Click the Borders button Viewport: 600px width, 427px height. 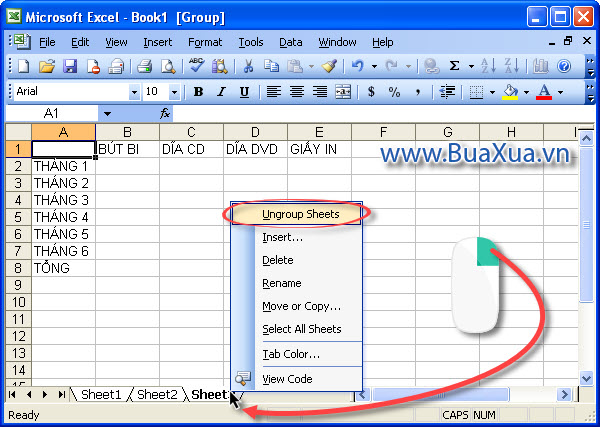tap(476, 92)
